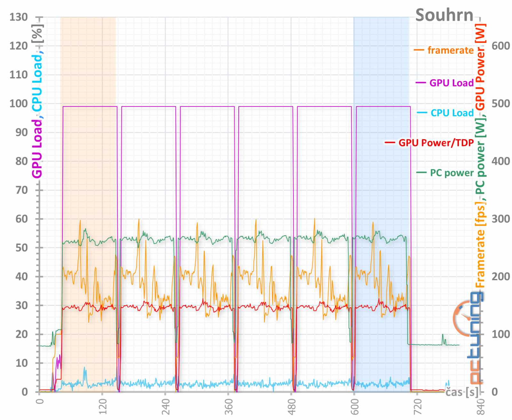512x420 pixels.
Task: Click the Framerate, PC power right axis title
Action: 480,156
